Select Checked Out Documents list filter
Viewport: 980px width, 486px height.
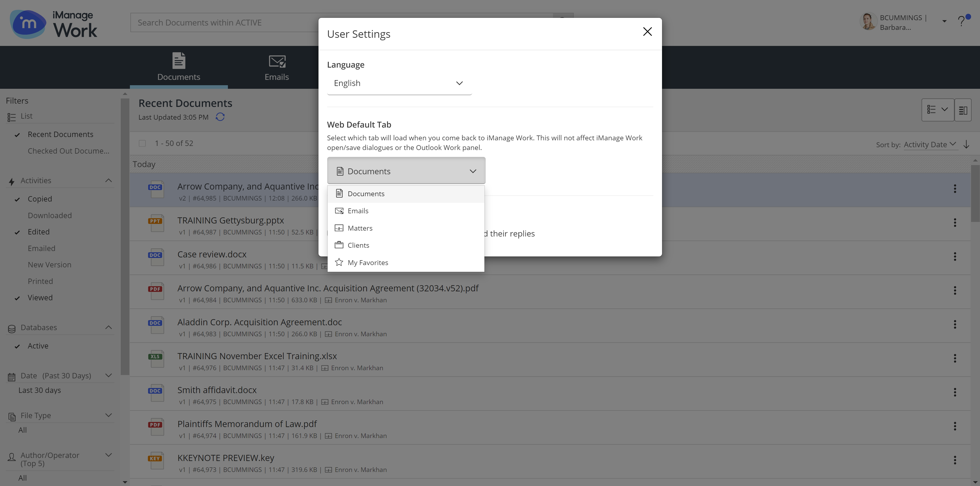tap(68, 151)
